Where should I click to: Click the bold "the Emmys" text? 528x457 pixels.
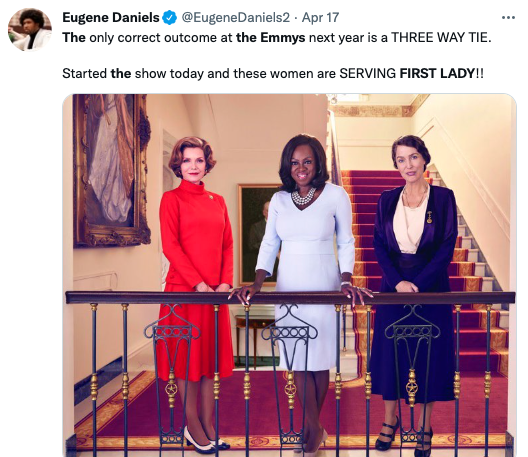point(271,37)
